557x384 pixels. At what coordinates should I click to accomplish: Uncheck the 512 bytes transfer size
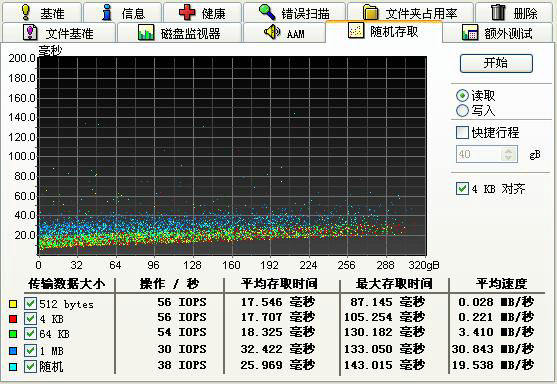pos(30,304)
